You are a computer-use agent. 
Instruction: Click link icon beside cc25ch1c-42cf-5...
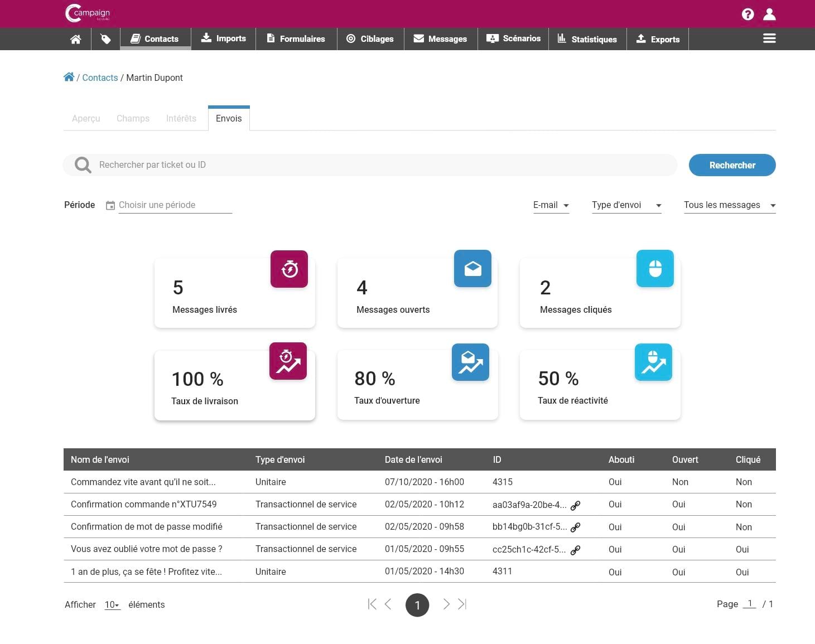pyautogui.click(x=575, y=550)
